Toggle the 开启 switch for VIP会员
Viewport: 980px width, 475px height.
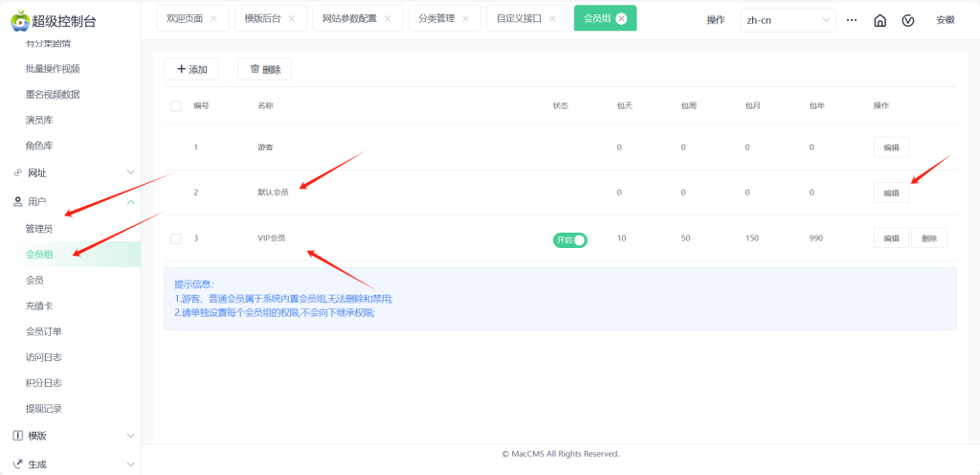pos(570,240)
